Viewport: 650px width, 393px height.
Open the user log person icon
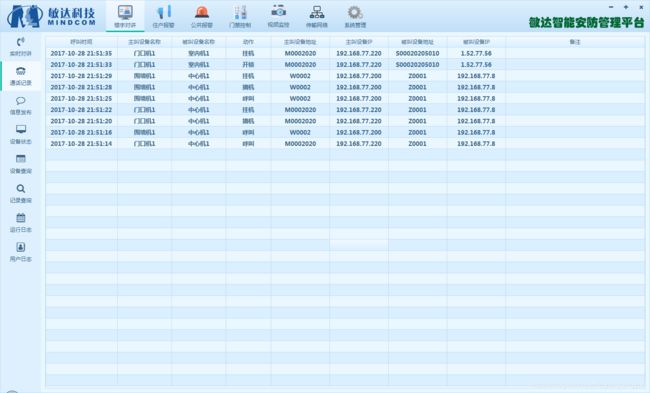pyautogui.click(x=21, y=247)
